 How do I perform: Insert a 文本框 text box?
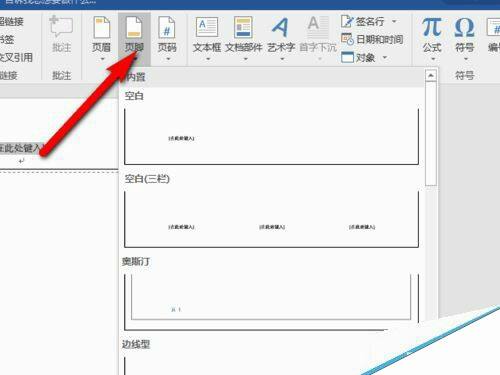click(207, 27)
